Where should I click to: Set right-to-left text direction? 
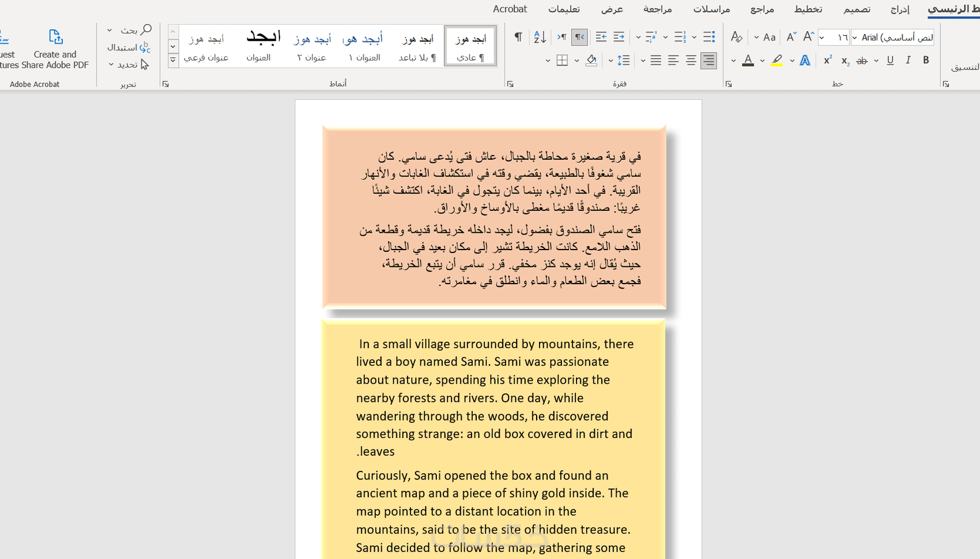click(579, 37)
